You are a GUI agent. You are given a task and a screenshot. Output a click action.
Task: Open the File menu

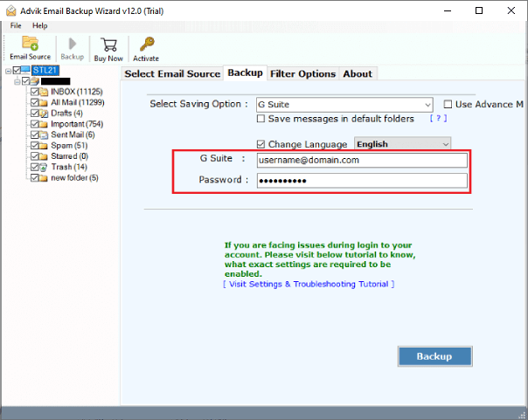point(16,25)
